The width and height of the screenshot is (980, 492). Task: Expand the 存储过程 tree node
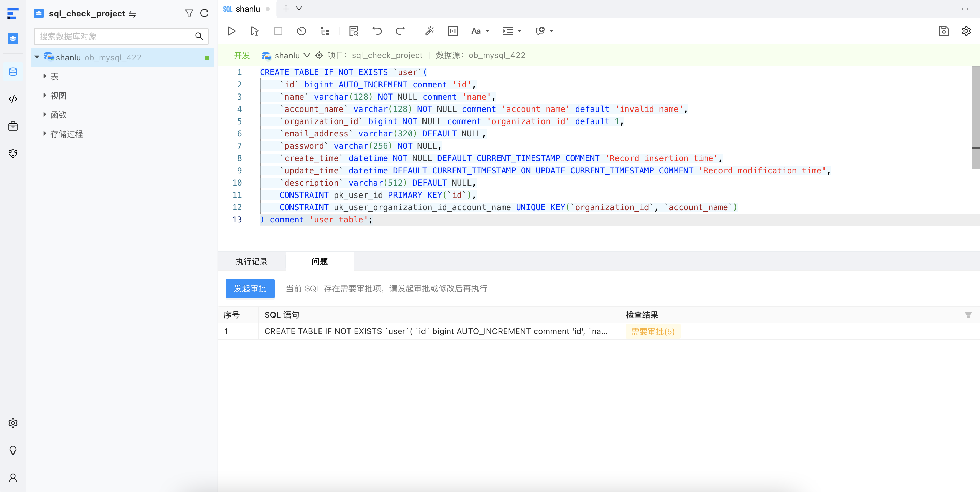(45, 133)
